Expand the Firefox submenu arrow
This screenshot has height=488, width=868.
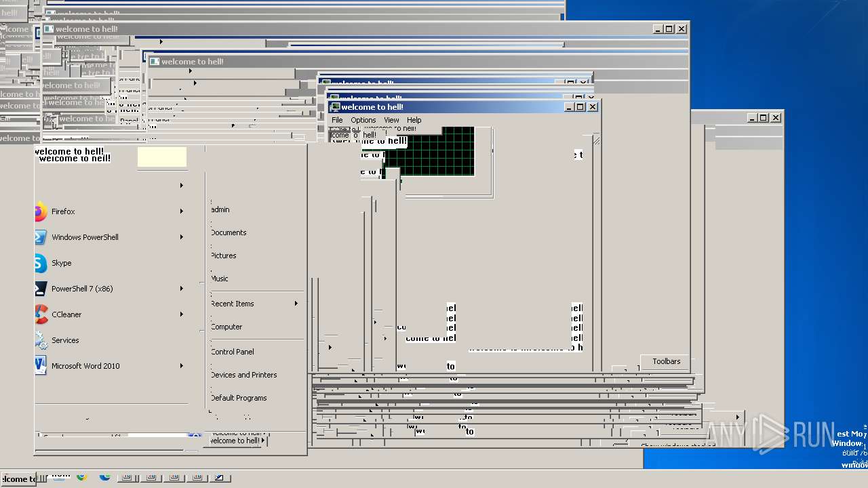click(182, 211)
